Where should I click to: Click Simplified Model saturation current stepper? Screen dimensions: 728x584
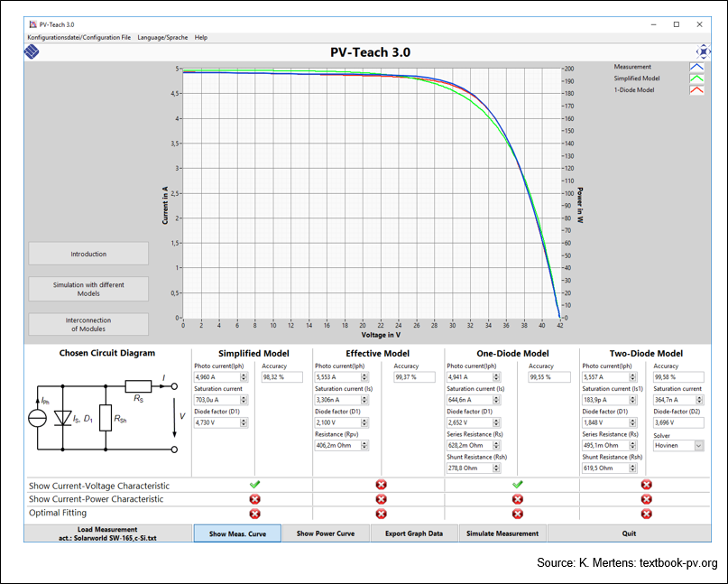(244, 400)
